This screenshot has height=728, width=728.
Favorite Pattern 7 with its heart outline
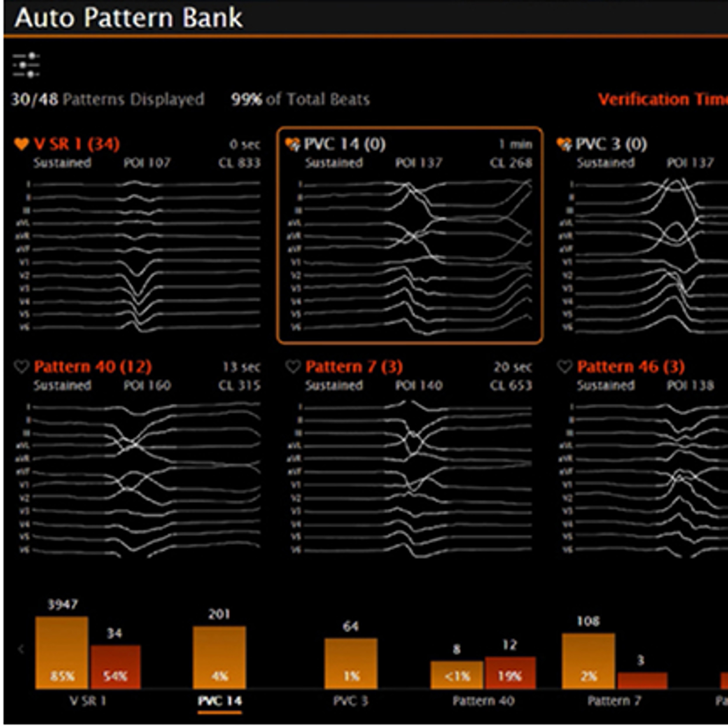point(293,366)
